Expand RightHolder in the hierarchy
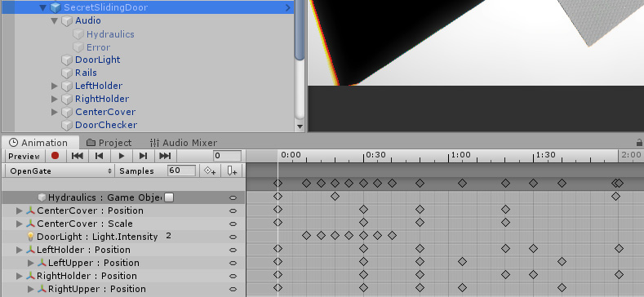Screen dimensions: 644x297 54,99
